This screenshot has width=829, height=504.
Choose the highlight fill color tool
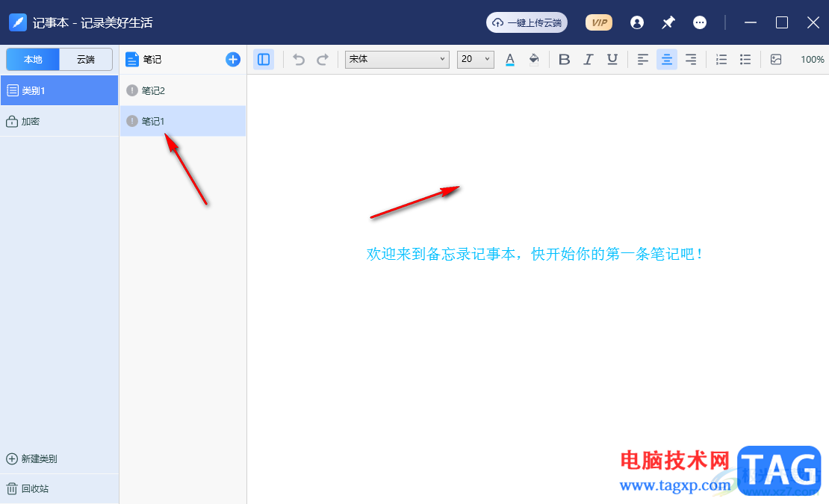point(534,59)
